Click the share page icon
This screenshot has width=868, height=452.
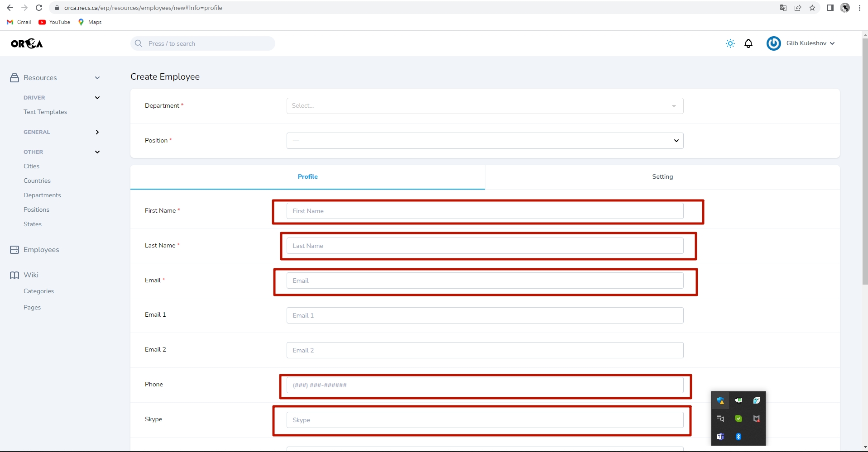point(798,8)
